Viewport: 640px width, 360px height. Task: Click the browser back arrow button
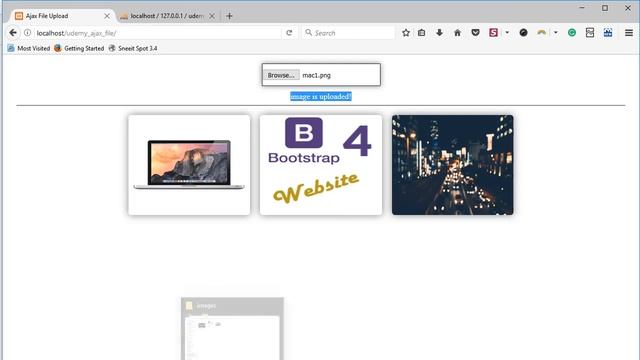(x=13, y=33)
